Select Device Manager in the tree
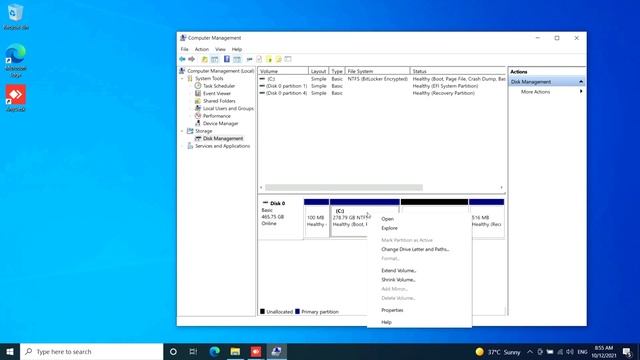Screen dimensions: 640x360 point(220,123)
